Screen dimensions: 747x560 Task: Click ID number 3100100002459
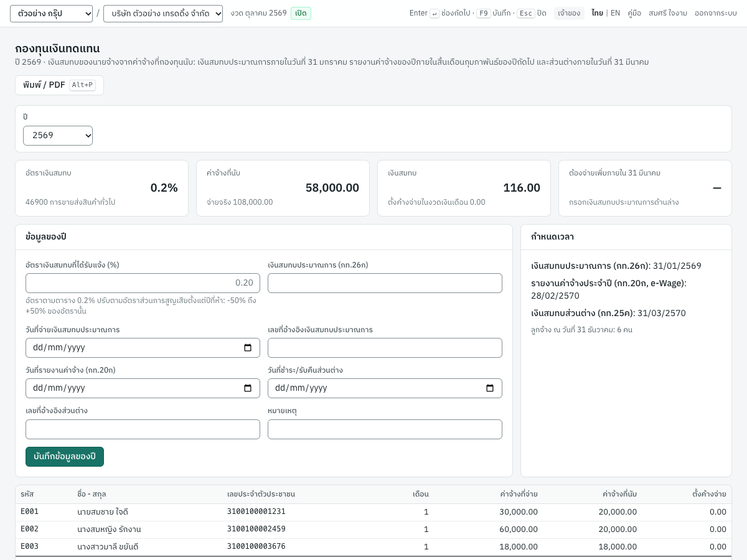tap(256, 530)
